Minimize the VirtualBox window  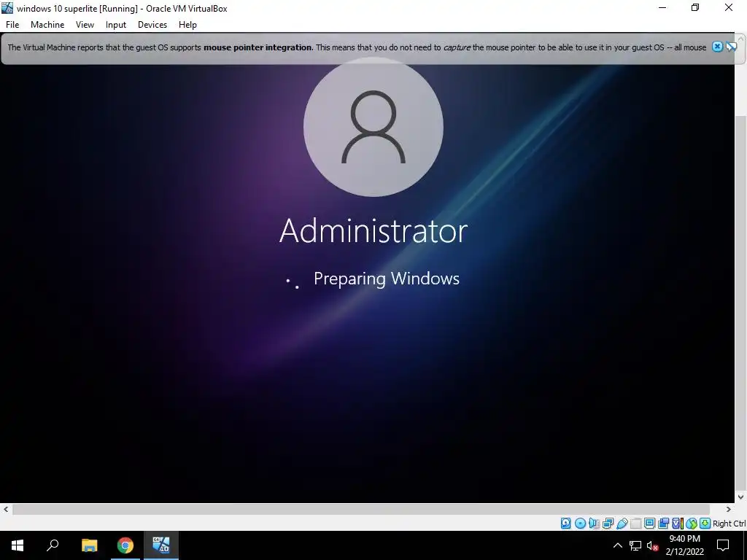[662, 7]
